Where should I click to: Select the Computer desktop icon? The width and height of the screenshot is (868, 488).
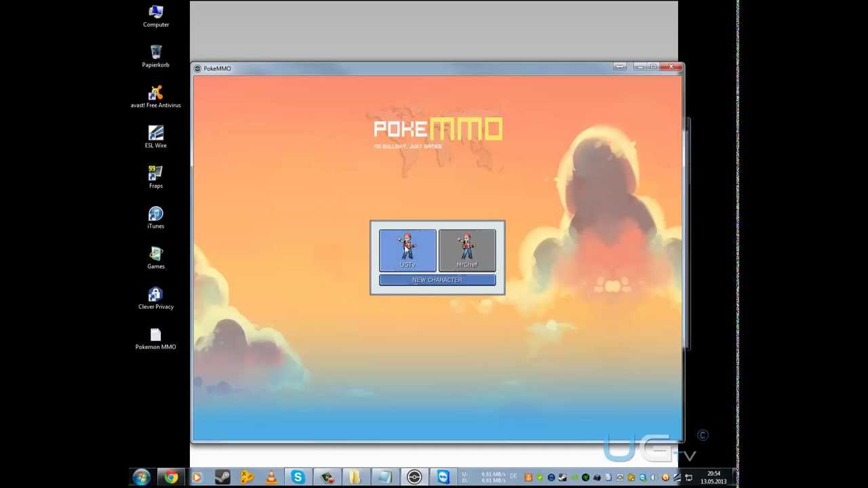coord(156,16)
